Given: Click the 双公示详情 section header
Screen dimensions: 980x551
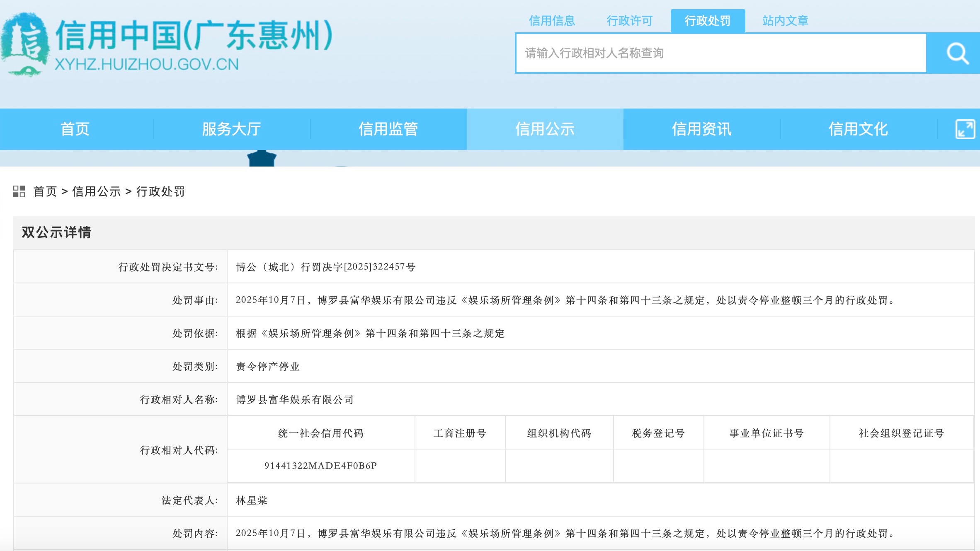Looking at the screenshot, I should point(56,232).
